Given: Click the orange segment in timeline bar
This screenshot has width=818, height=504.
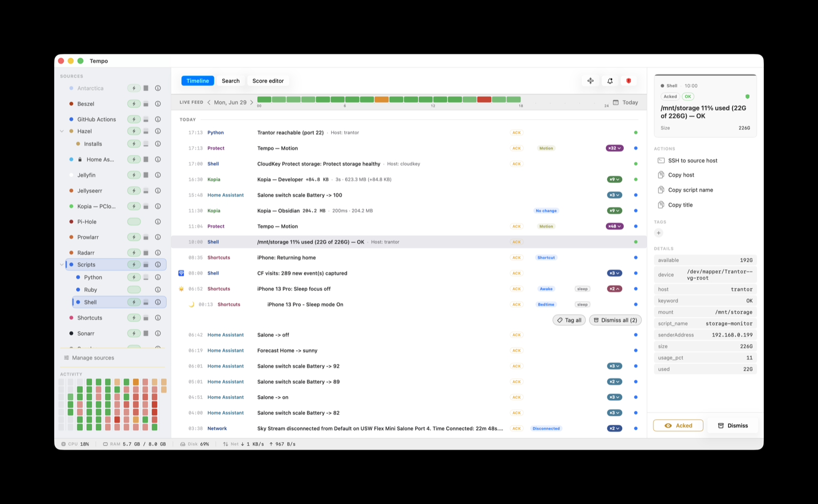Looking at the screenshot, I should coord(381,99).
